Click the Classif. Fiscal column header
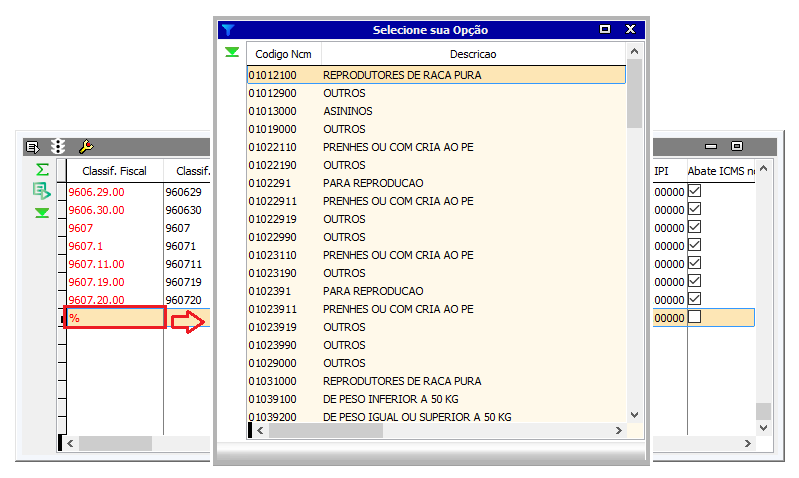Image resolution: width=799 pixels, height=478 pixels. click(x=115, y=171)
